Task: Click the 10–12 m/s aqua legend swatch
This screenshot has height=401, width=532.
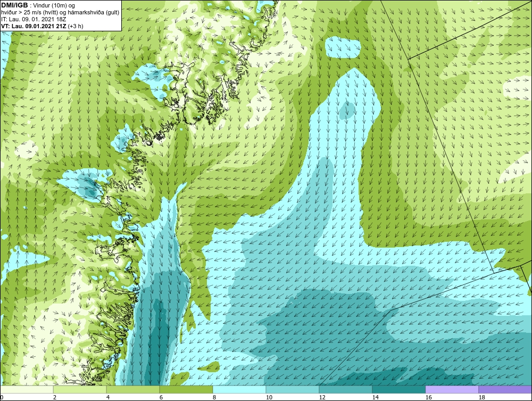Action: click(x=293, y=390)
